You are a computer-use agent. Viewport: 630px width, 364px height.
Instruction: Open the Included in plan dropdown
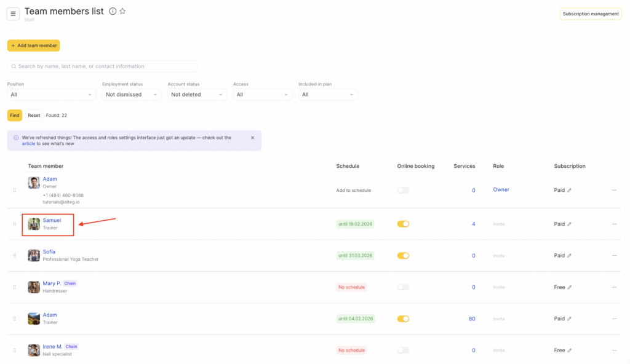328,95
